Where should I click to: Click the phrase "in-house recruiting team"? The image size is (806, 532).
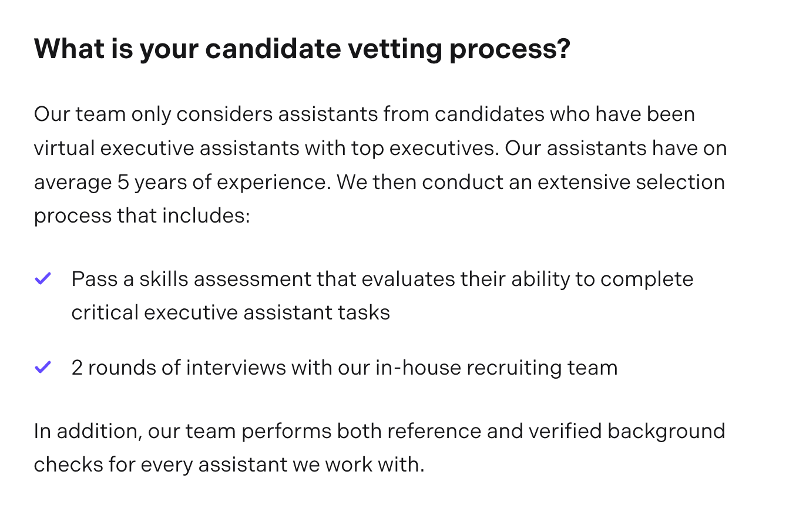pos(496,368)
